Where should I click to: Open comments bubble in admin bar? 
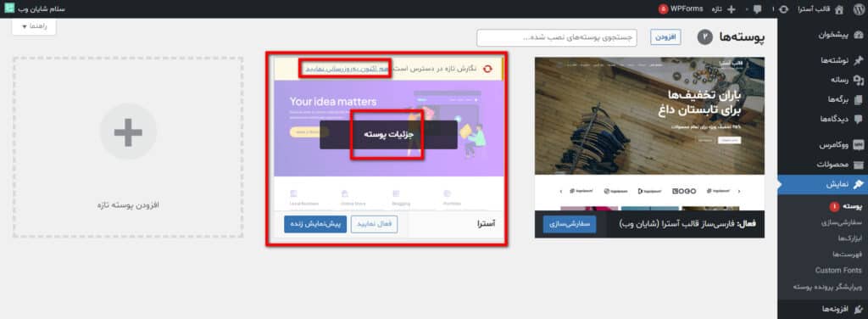757,8
